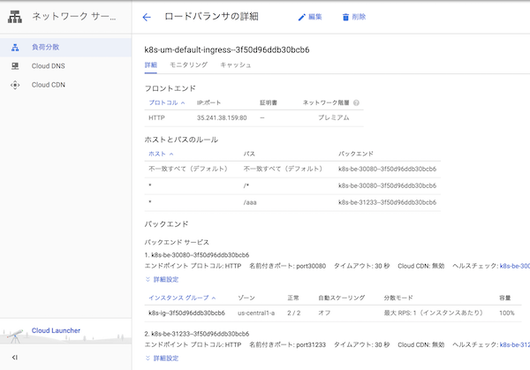Click the Cloud CDN sidebar icon
This screenshot has height=370, width=530.
pyautogui.click(x=15, y=85)
